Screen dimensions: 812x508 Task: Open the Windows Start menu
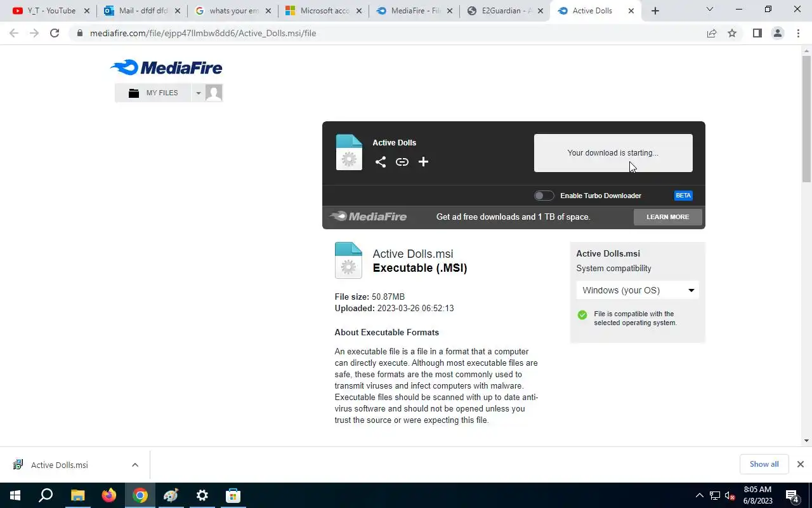coord(15,495)
